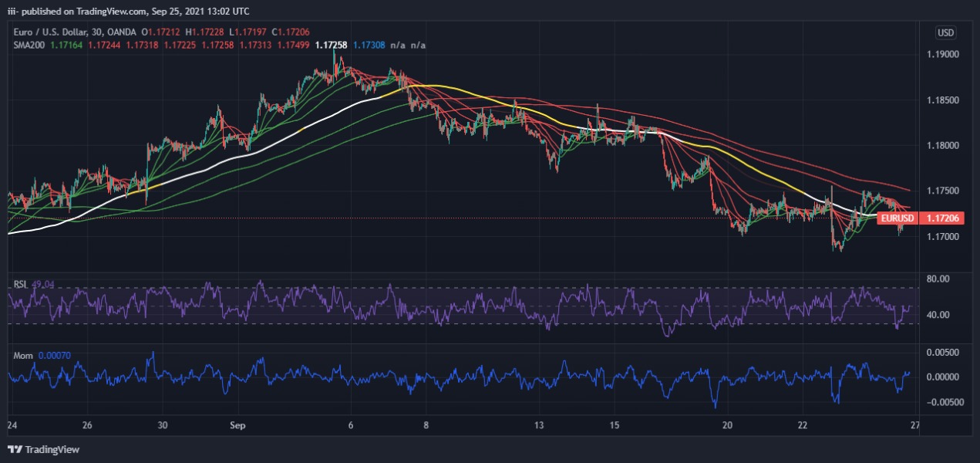980x463 pixels.
Task: Click the 26 date label on time axis
Action: [x=87, y=425]
